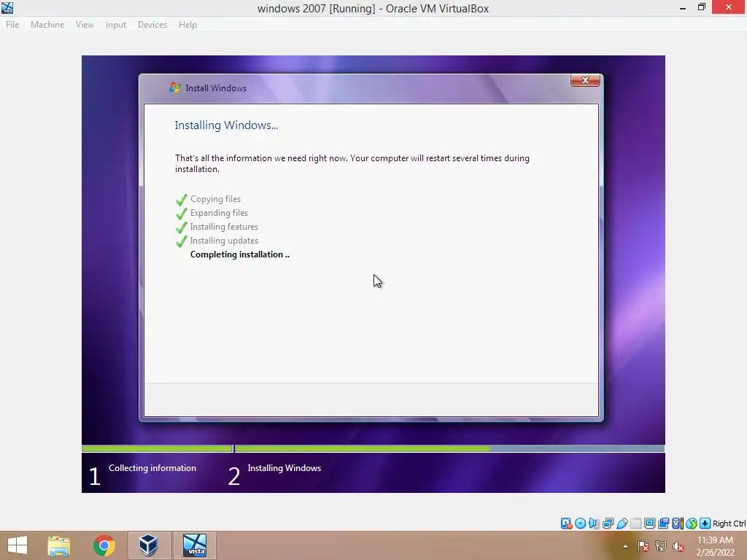
Task: Click the Vista VM taskbar button
Action: point(194,545)
